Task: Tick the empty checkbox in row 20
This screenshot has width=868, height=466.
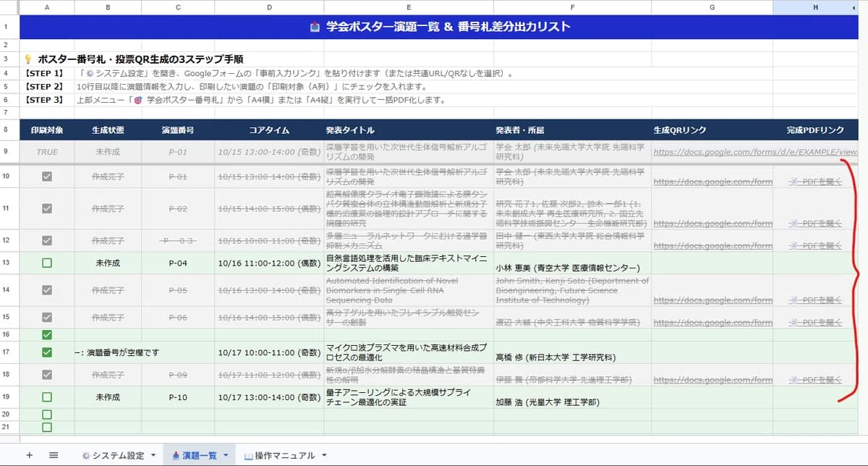Action: (47, 415)
